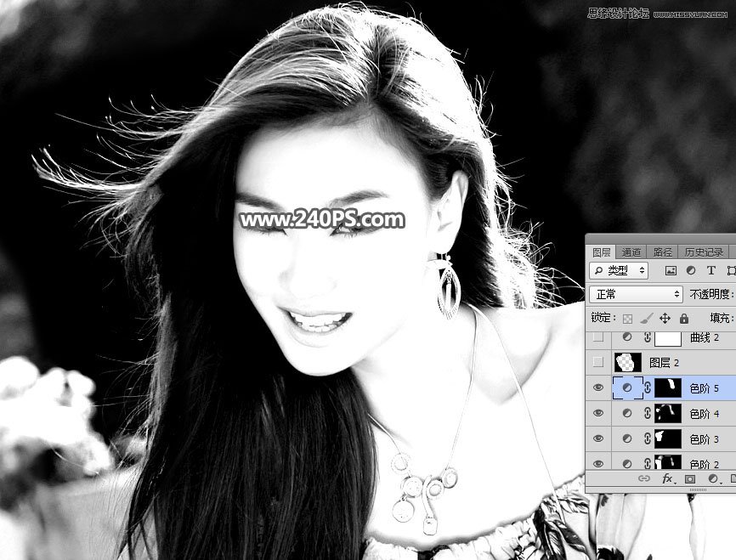The image size is (736, 560).
Task: Show the hidden 图层 2 layer
Action: [598, 362]
